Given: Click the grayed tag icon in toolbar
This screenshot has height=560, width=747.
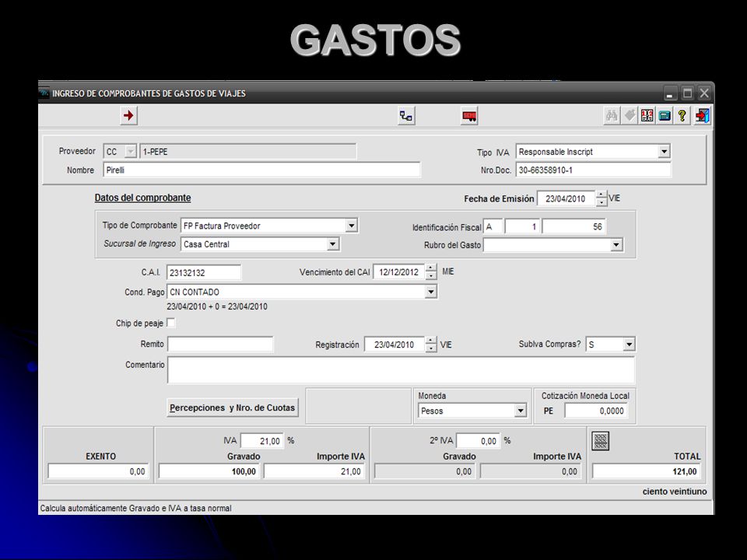Looking at the screenshot, I should click(630, 116).
